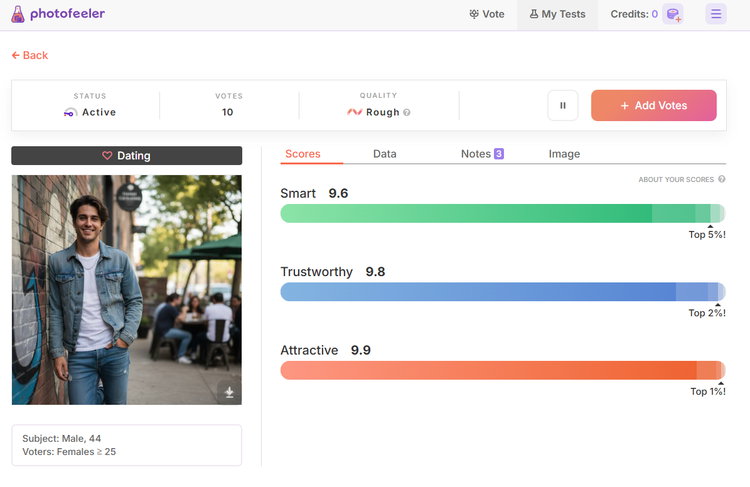Click the Add Votes button
Image resolution: width=750 pixels, height=487 pixels.
click(x=653, y=105)
